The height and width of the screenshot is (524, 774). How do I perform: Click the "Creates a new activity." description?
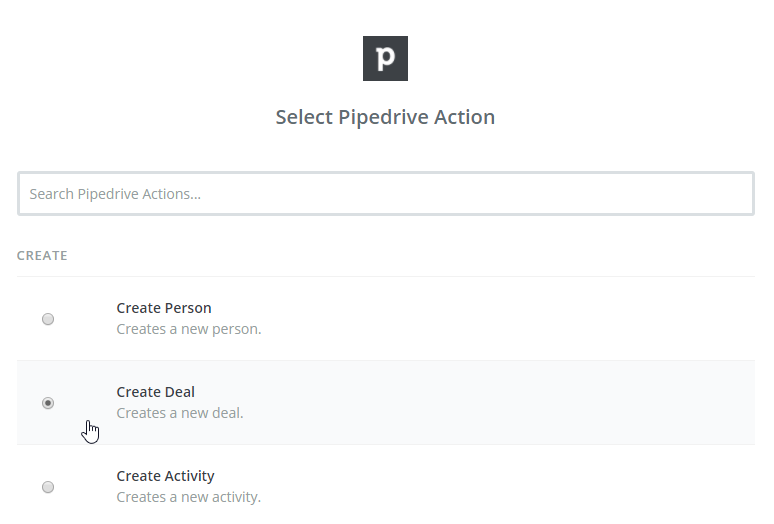(188, 496)
